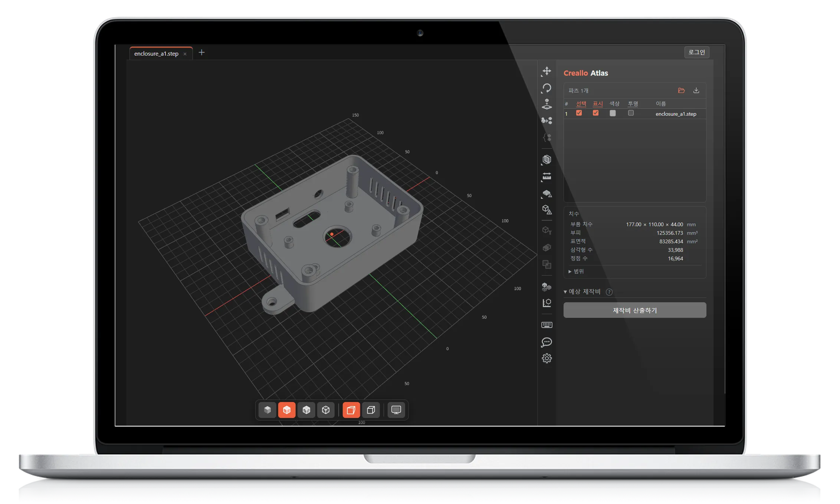Screen dimensions: 840x504
Task: Uncheck the 선택 checkbox for enclosure_a1.step
Action: (579, 113)
